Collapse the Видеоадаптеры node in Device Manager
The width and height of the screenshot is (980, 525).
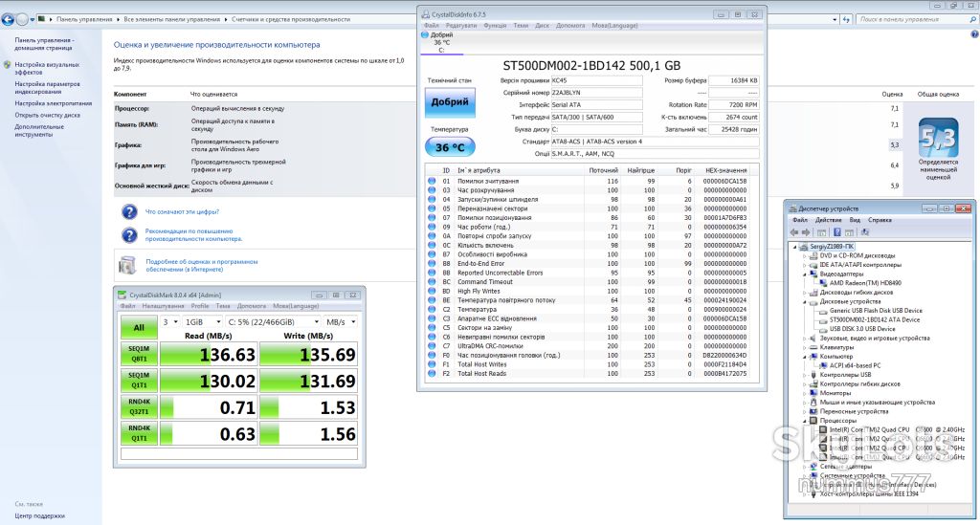(x=805, y=273)
